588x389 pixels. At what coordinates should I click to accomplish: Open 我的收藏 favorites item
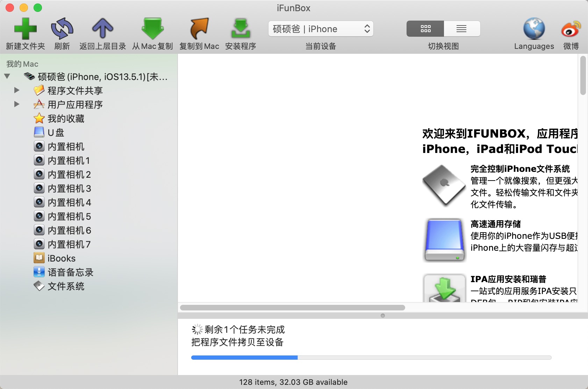(89, 118)
